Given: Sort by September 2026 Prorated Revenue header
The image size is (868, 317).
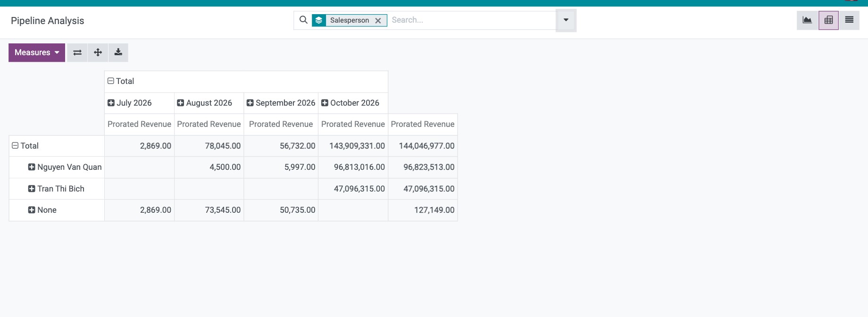Looking at the screenshot, I should tap(281, 124).
